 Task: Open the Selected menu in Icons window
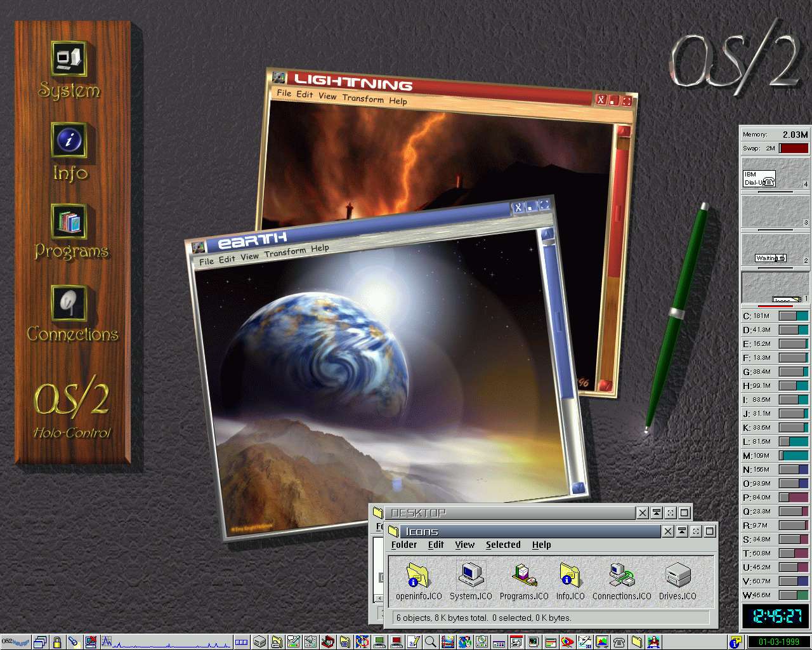(502, 545)
